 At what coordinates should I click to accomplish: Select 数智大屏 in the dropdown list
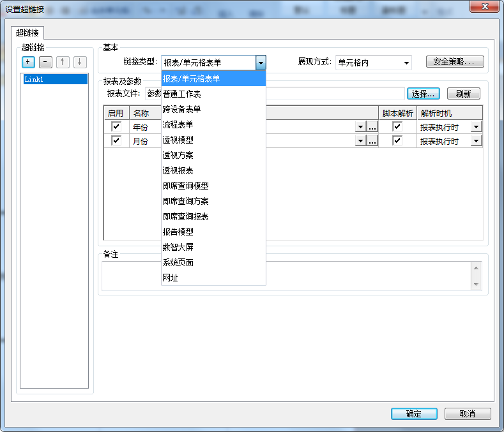[x=178, y=248]
